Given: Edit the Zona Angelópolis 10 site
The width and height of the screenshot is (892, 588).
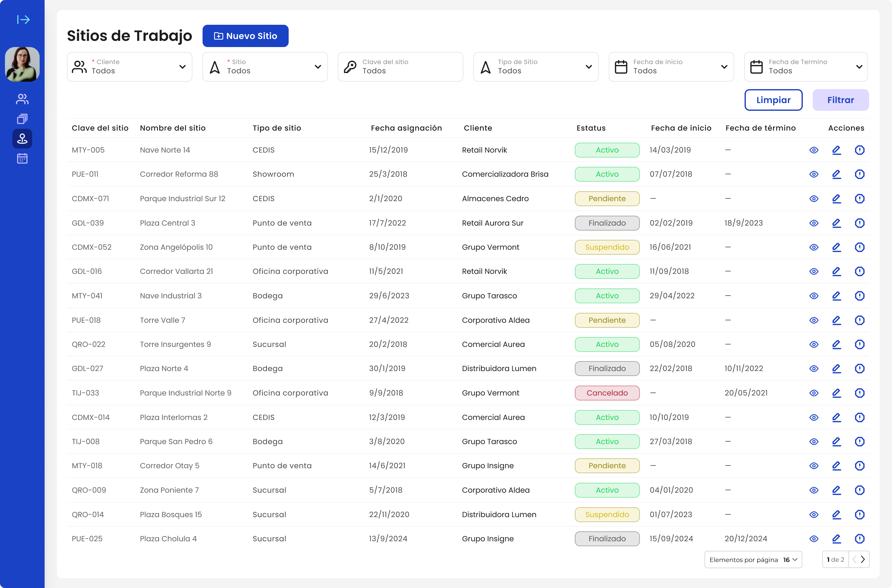Looking at the screenshot, I should [837, 247].
